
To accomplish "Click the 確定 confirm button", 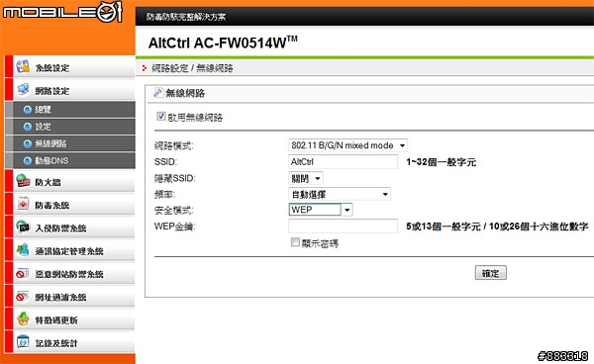I will click(x=491, y=273).
